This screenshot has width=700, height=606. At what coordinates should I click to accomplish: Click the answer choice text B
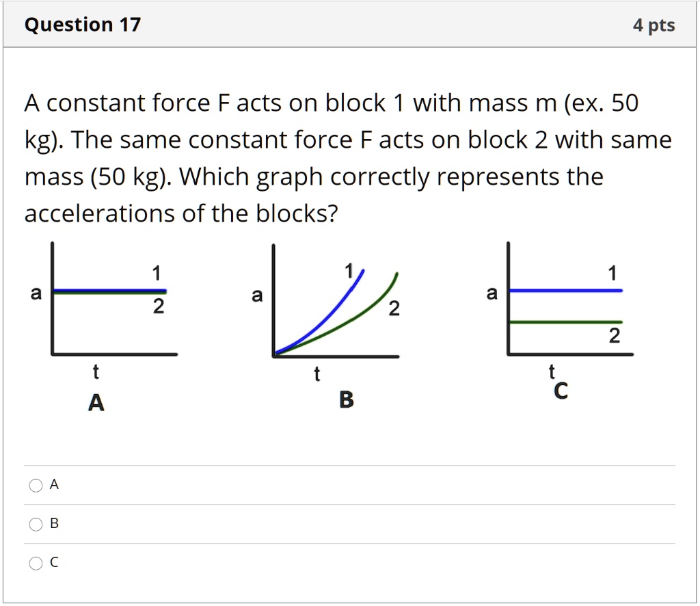click(x=53, y=523)
